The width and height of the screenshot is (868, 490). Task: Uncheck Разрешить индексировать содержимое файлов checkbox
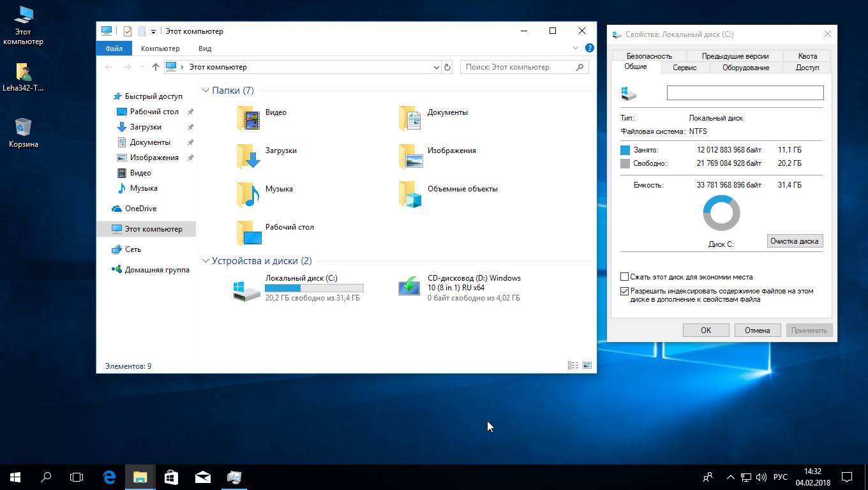(625, 291)
